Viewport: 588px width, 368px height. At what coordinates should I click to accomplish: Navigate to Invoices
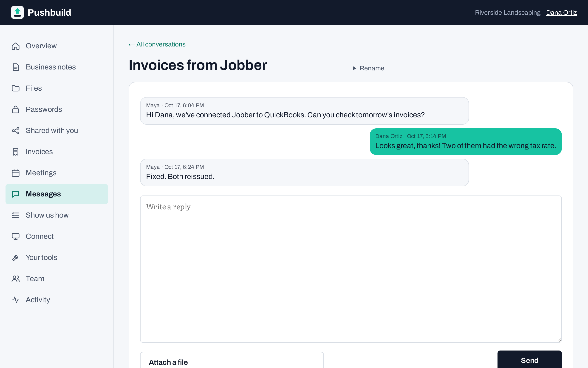click(x=57, y=152)
